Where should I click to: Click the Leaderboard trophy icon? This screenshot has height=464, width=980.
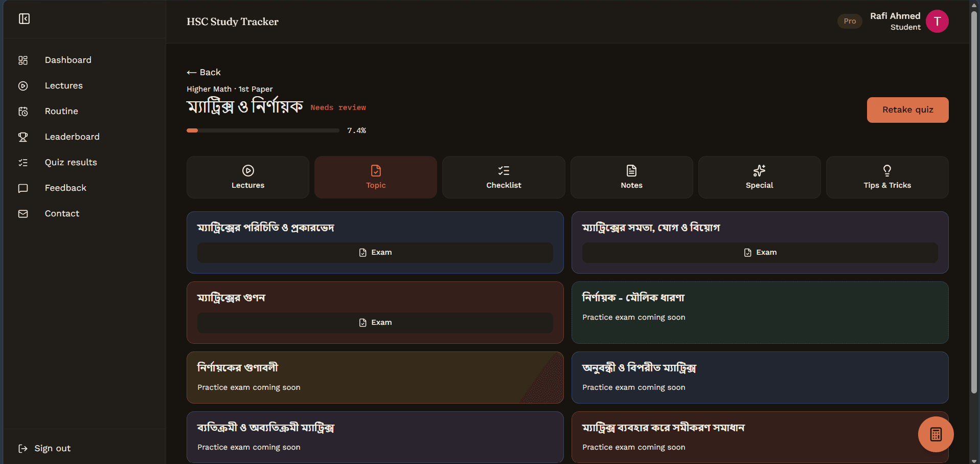pyautogui.click(x=23, y=137)
